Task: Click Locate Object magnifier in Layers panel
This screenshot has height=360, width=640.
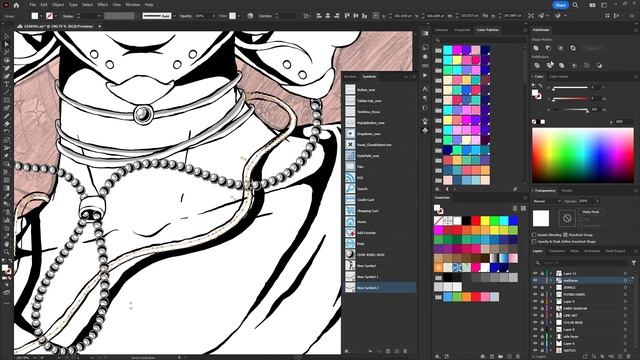Action: (594, 356)
